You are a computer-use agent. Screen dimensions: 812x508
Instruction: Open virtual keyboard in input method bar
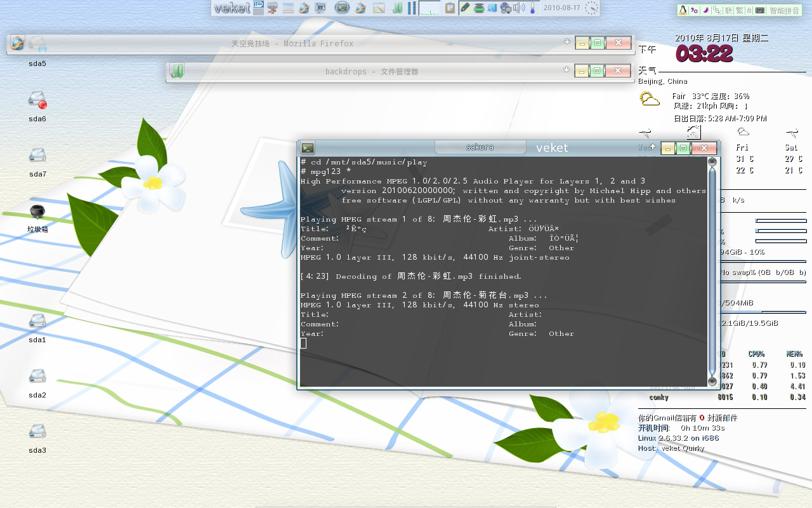click(759, 10)
